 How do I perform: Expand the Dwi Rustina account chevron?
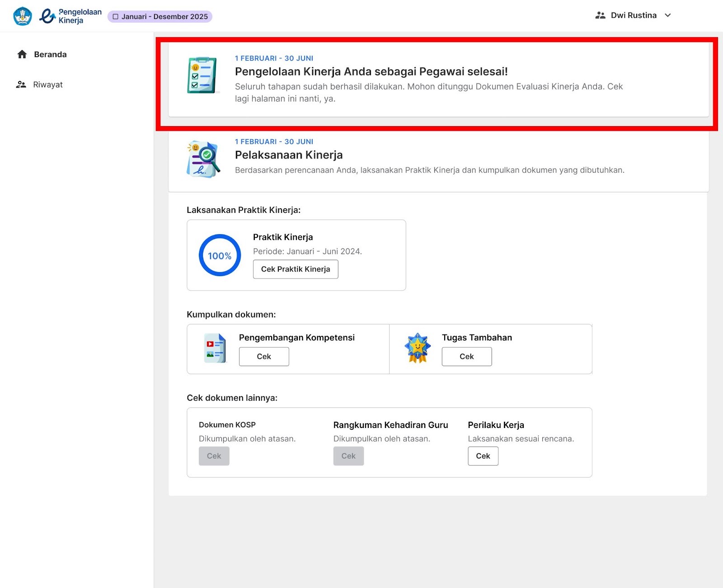tap(668, 15)
